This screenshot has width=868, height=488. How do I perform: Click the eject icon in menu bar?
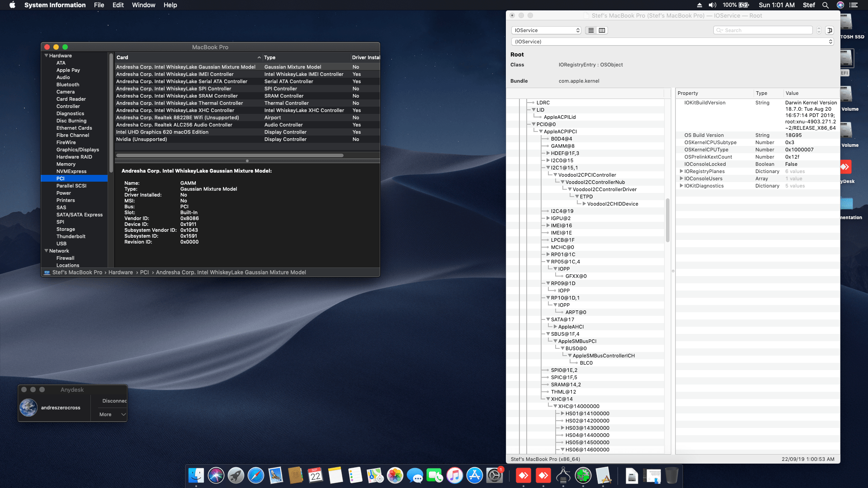tap(699, 5)
